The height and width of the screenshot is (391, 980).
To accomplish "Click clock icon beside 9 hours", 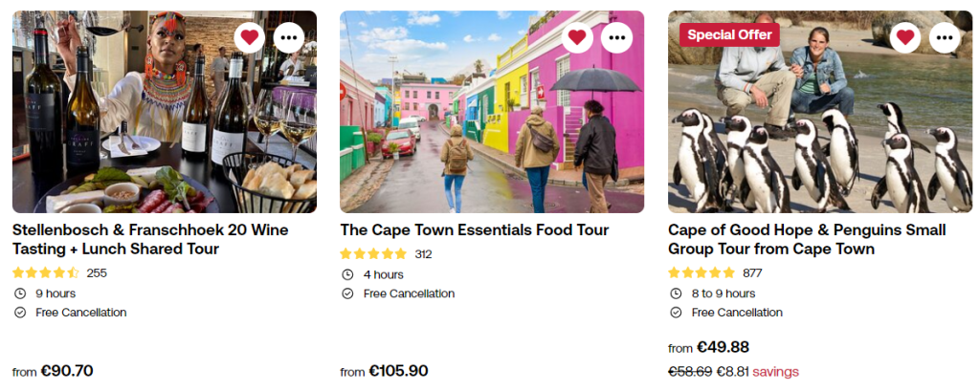I will click(20, 293).
